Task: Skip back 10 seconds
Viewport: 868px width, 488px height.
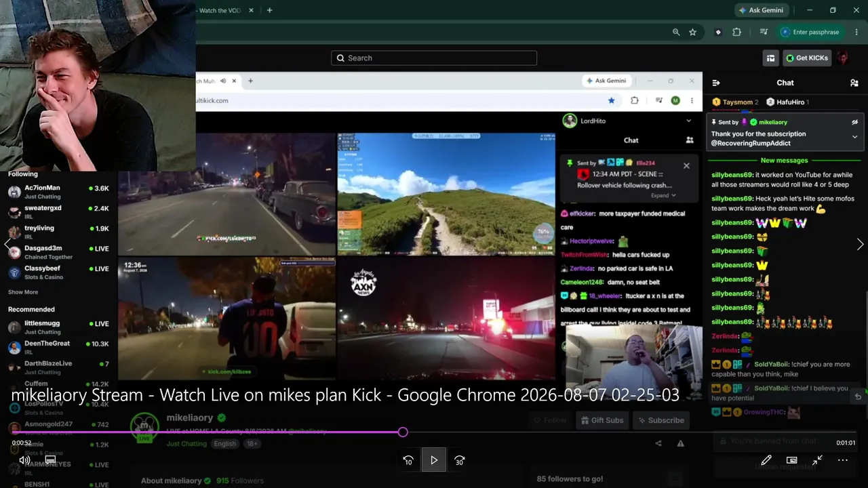Action: 408,460
